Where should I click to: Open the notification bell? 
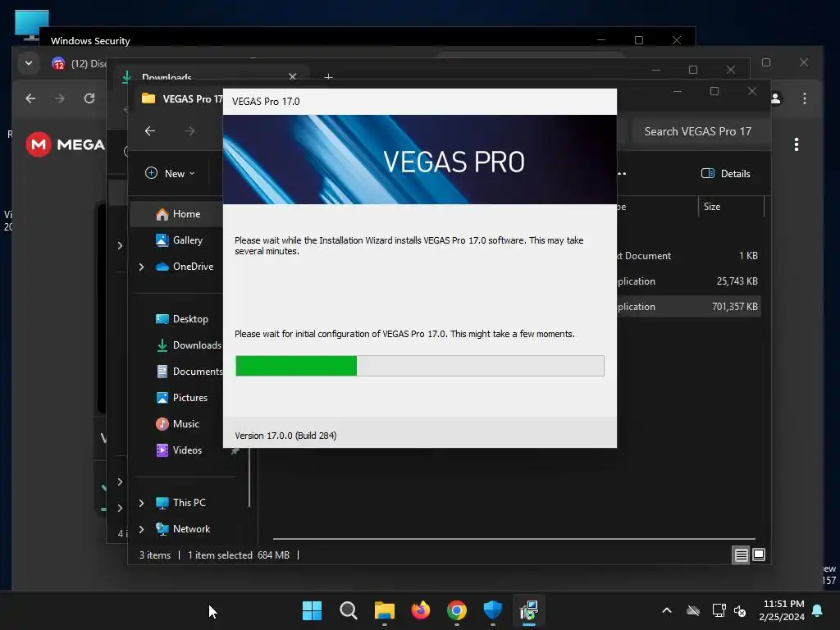[818, 610]
